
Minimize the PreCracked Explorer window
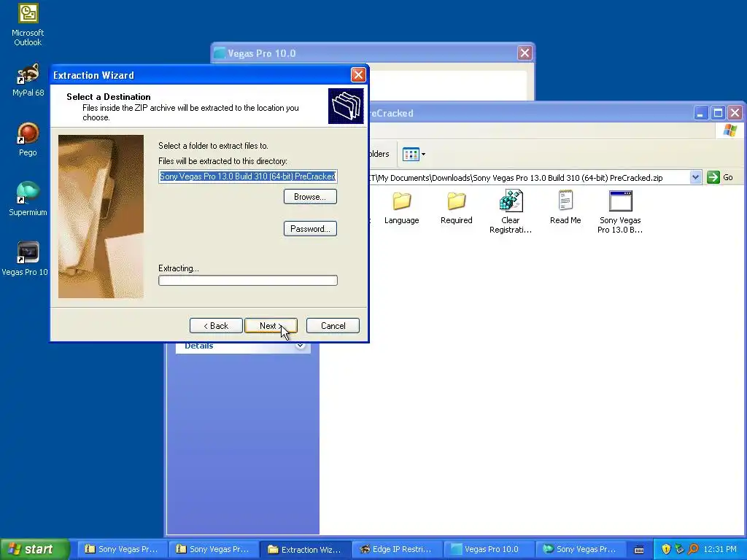[x=700, y=113]
